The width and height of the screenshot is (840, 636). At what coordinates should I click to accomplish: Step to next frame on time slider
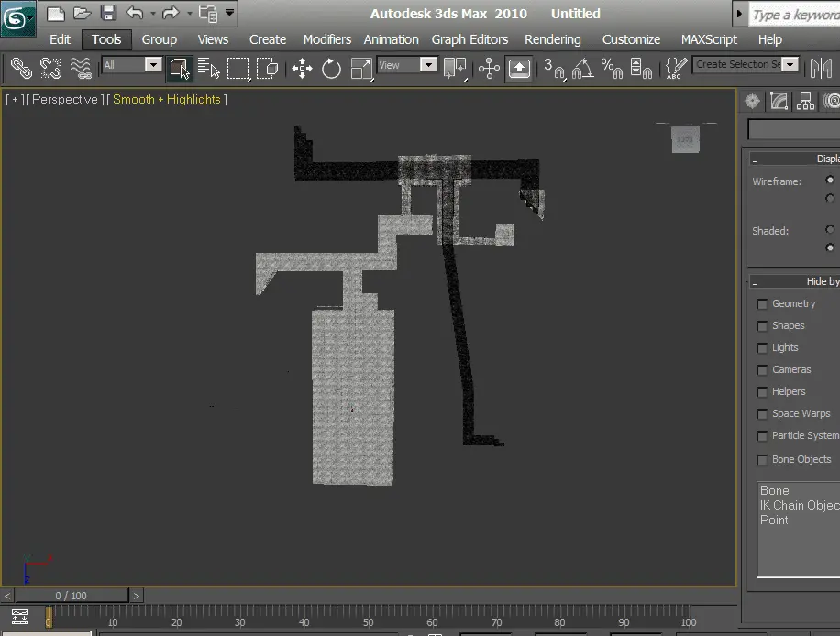click(x=137, y=596)
